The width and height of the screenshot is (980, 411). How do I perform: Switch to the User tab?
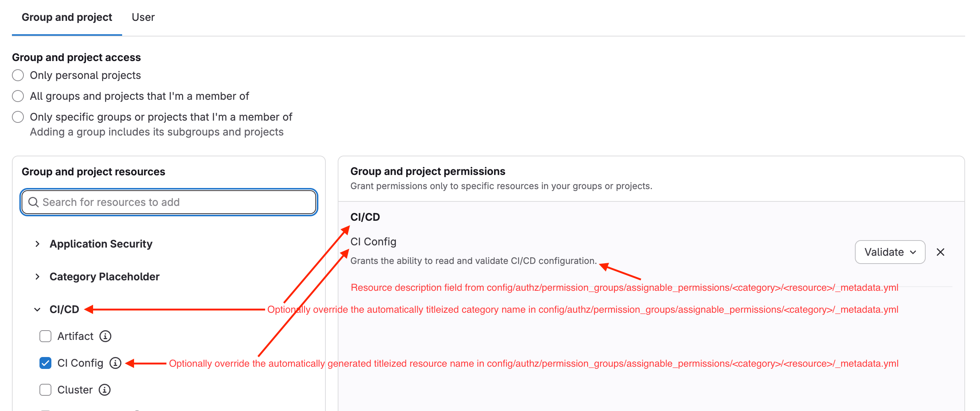pyautogui.click(x=143, y=17)
